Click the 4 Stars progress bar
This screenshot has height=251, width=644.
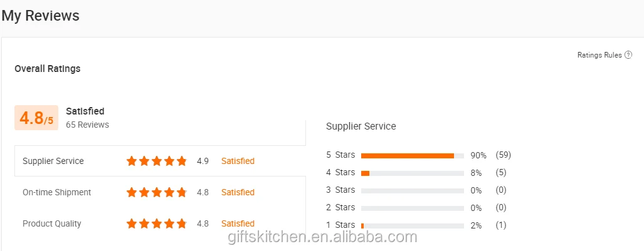[x=412, y=173]
